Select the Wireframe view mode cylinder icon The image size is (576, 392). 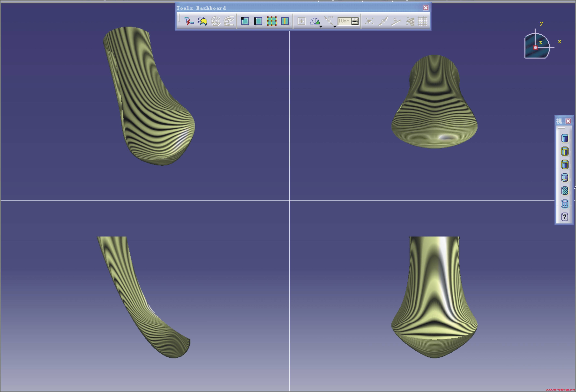(x=565, y=204)
